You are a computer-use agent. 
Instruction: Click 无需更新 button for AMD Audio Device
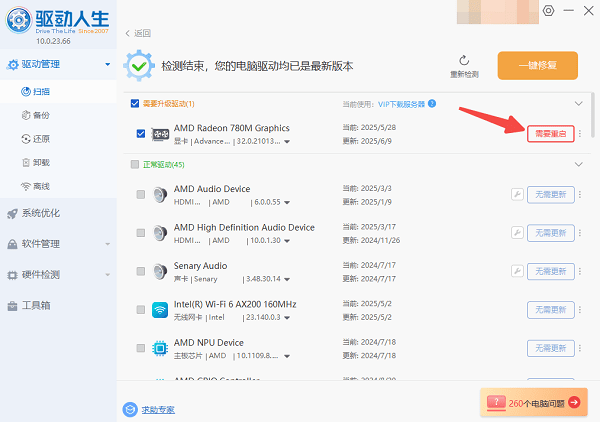[x=551, y=194]
